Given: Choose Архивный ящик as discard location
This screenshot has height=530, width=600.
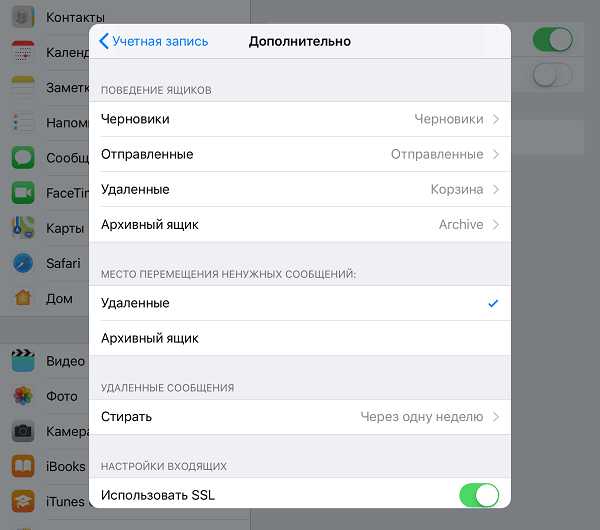Looking at the screenshot, I should (300, 338).
